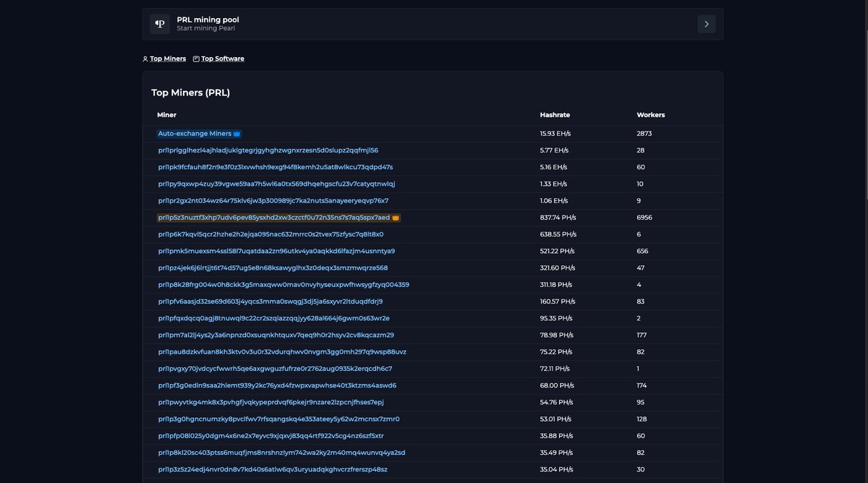
Task: Switch to the Top Software tab
Action: point(223,59)
